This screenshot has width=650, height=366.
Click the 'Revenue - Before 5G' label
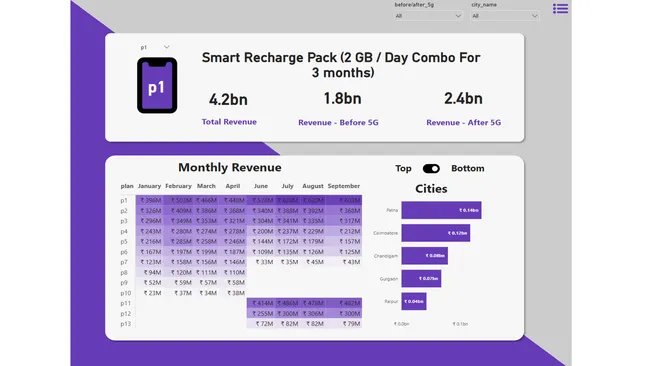coord(338,123)
